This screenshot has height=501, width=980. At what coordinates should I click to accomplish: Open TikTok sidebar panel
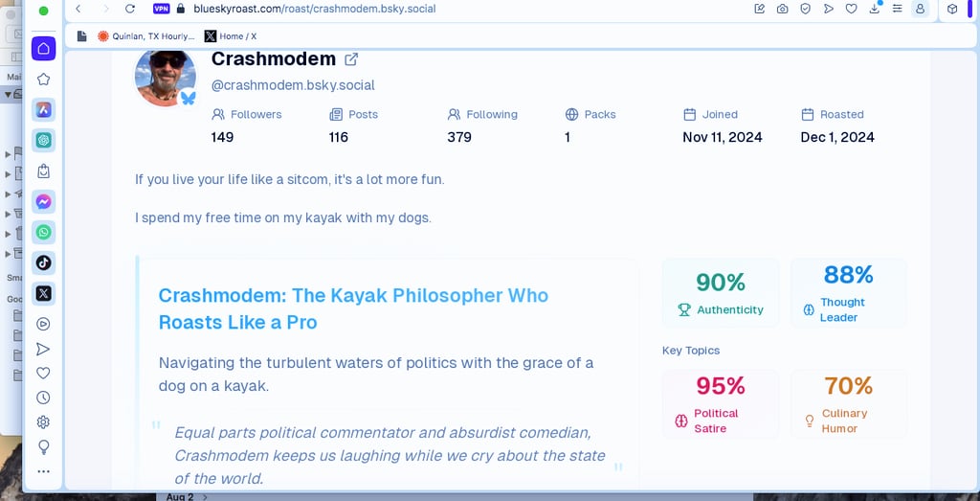point(43,262)
